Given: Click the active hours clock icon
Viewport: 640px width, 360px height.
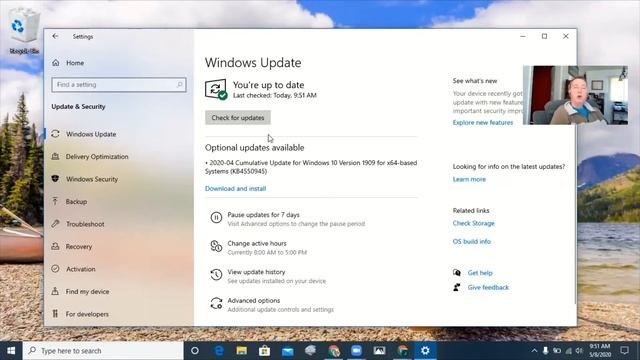Looking at the screenshot, I should coord(216,246).
